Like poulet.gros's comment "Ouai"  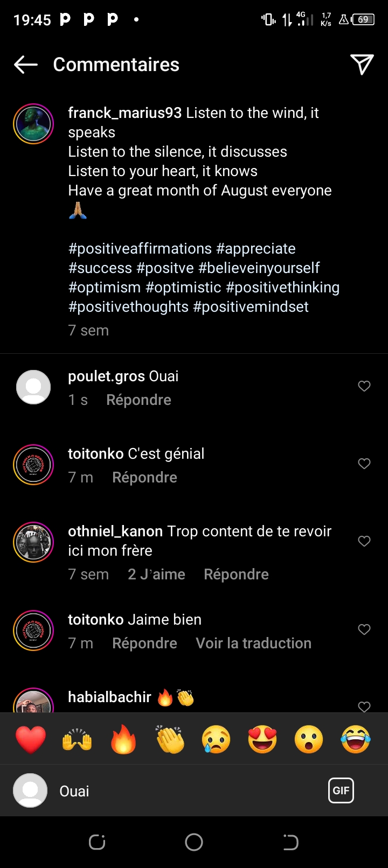(364, 386)
